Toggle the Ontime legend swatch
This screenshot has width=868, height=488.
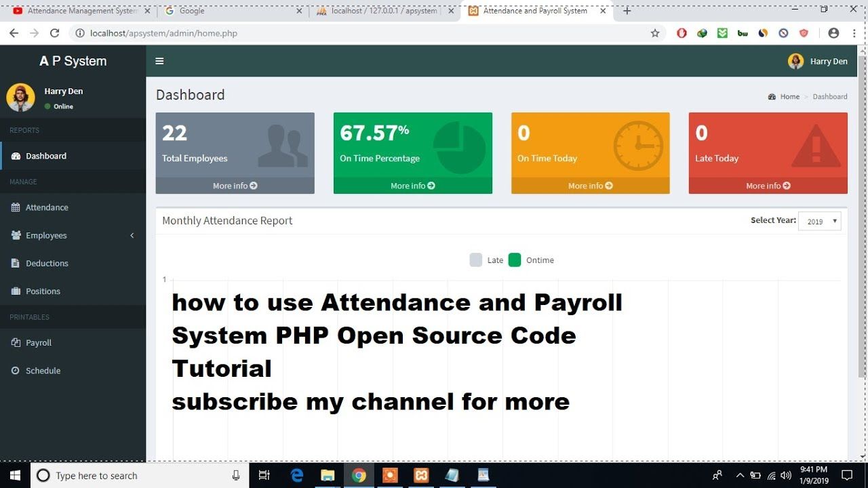pos(515,260)
